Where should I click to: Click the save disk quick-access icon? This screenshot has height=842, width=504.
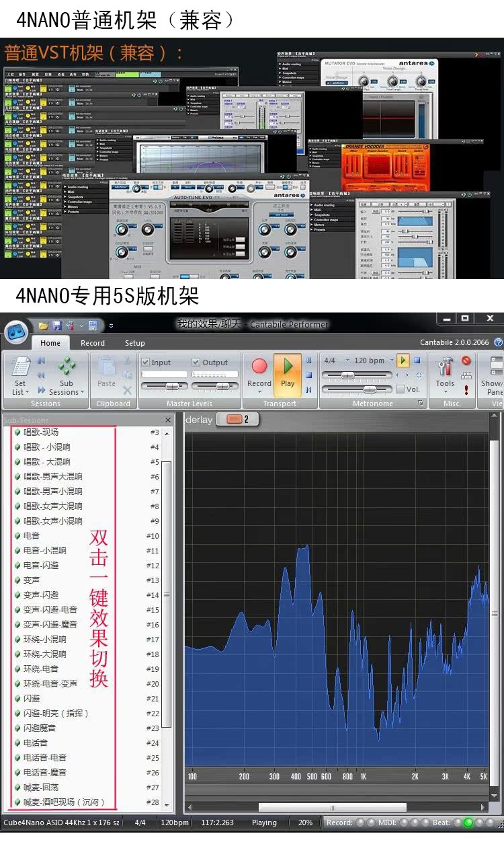pos(57,326)
